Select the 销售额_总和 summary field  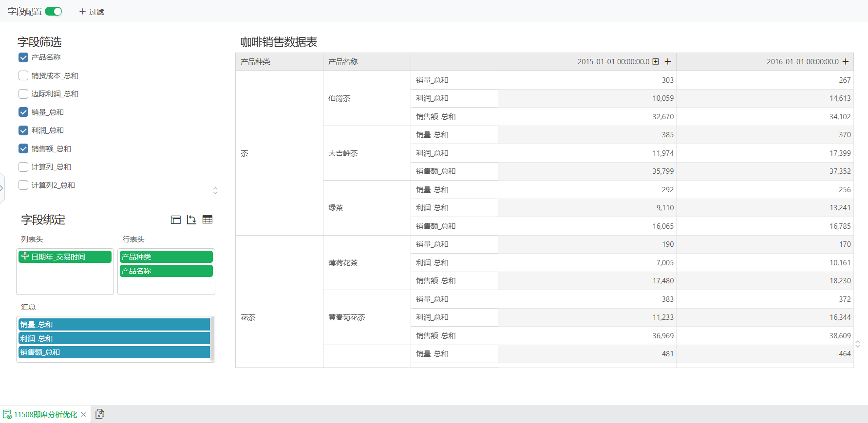click(114, 352)
